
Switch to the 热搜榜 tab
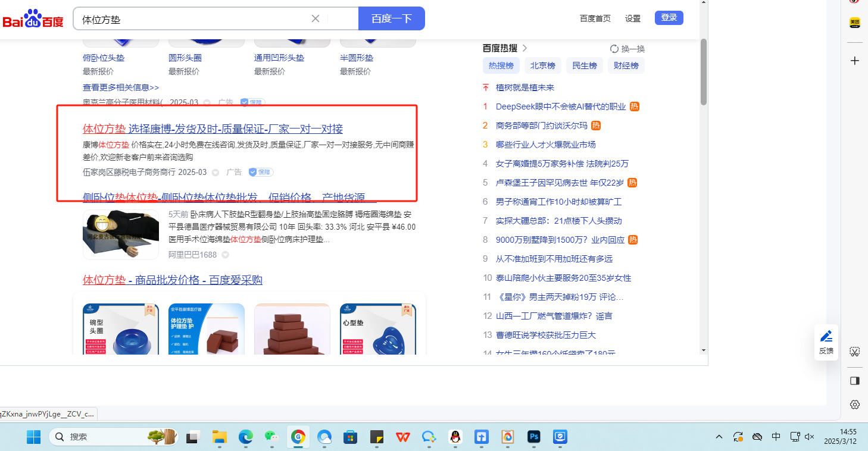(x=501, y=65)
